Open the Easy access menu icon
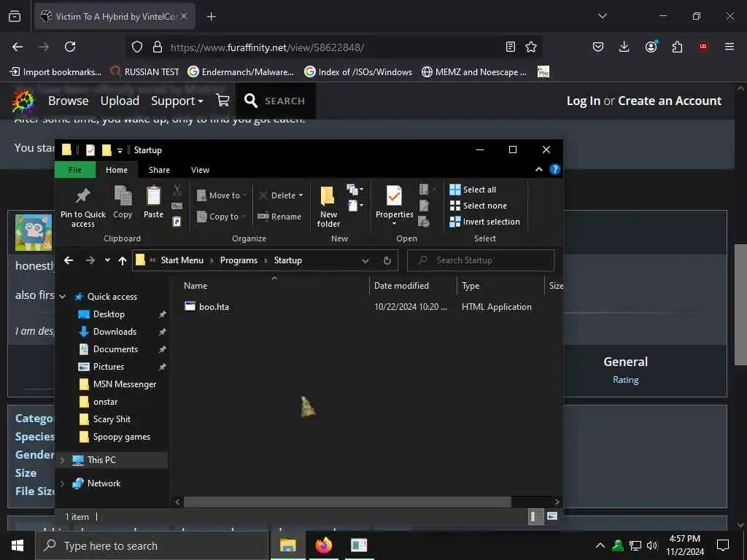Viewport: 747px width, 560px height. [355, 205]
